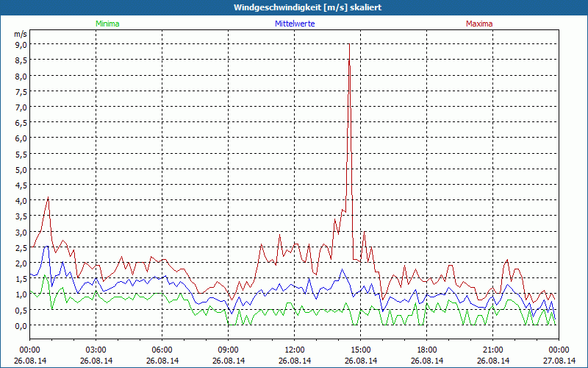Click the 03:00 time axis label
Image resolution: width=588 pixels, height=368 pixels.
tap(96, 350)
